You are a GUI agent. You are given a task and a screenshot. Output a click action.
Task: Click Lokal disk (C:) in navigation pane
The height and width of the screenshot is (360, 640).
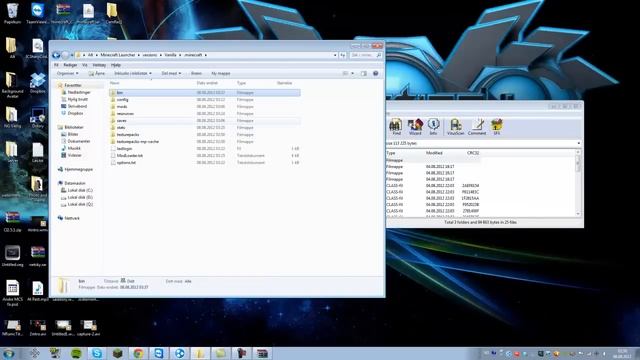pyautogui.click(x=80, y=190)
